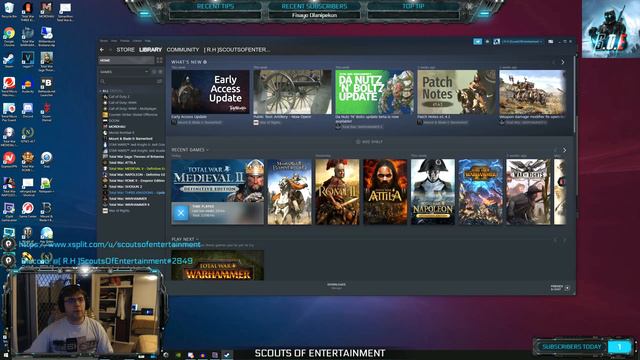This screenshot has height=360, width=640.
Task: Open the Recent Games dropdown
Action: pos(190,150)
